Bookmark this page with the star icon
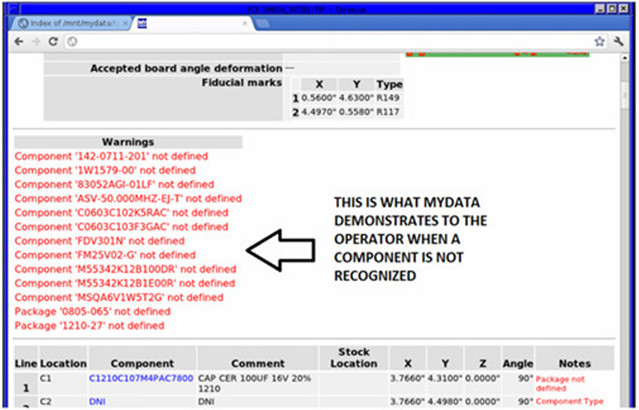The image size is (639, 410). [599, 41]
